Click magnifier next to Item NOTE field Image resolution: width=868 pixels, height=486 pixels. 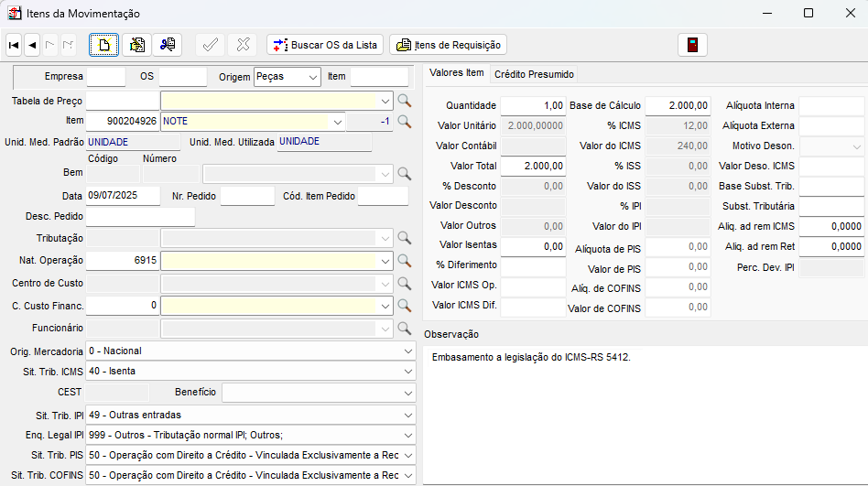404,121
